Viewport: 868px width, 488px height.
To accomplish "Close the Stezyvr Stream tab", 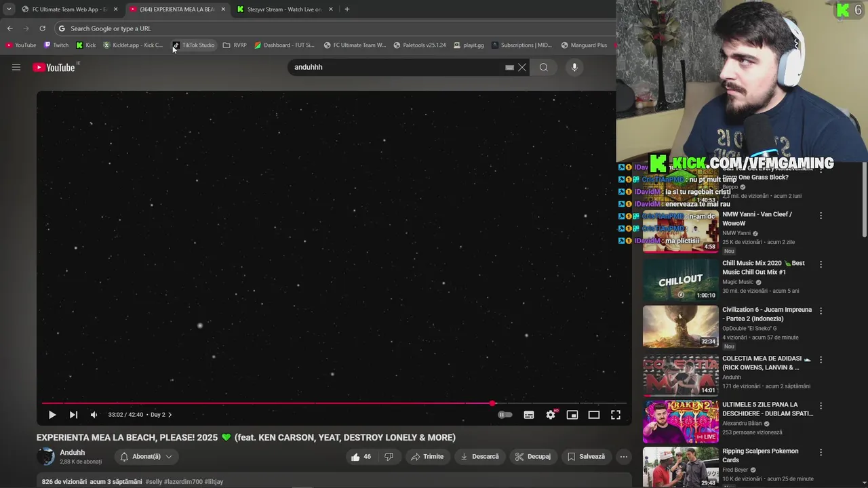I will (330, 9).
